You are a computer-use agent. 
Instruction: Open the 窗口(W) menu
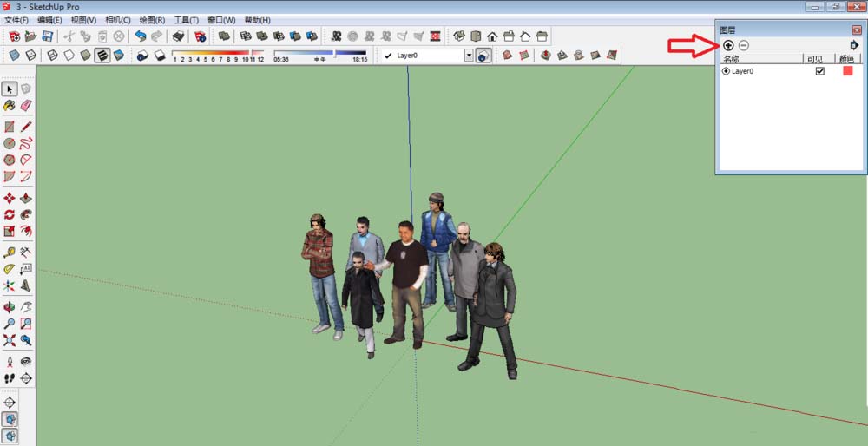tap(221, 19)
